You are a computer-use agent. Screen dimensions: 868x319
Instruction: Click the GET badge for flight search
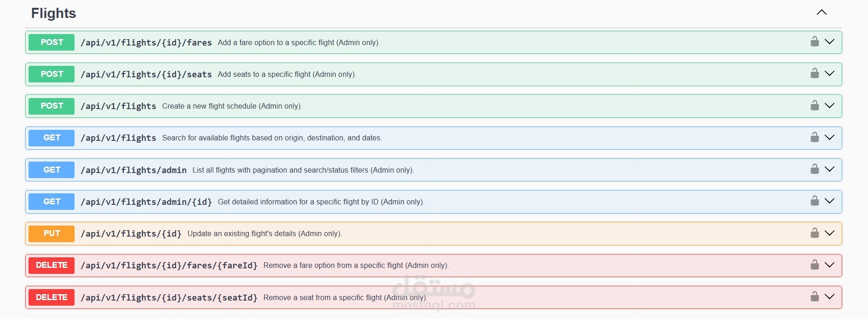pos(52,138)
